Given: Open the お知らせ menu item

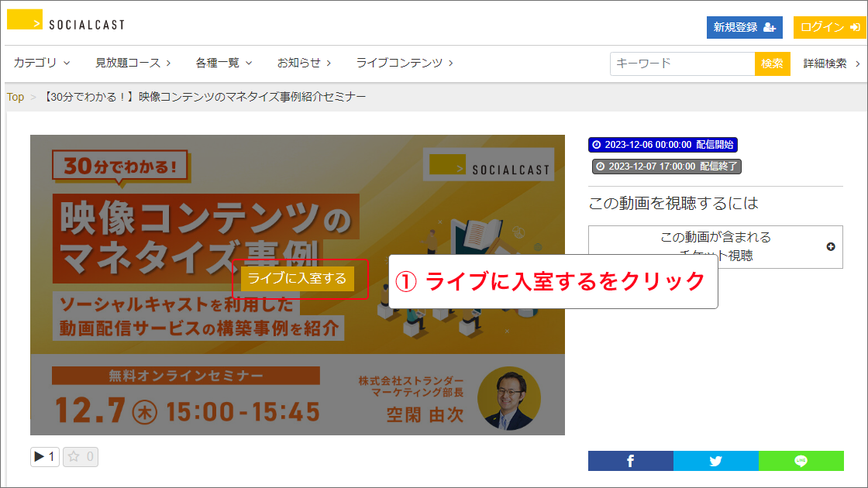Looking at the screenshot, I should (x=304, y=63).
